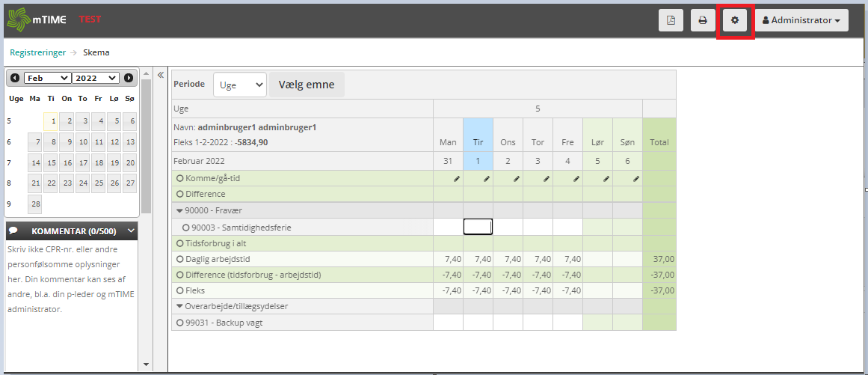Click Friday's Komme/gå-tid pencil icon
Screen dimensions: 868x375
tap(576, 179)
